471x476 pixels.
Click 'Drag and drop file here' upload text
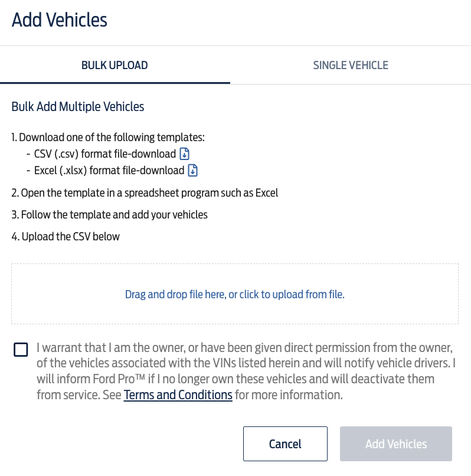coord(235,295)
